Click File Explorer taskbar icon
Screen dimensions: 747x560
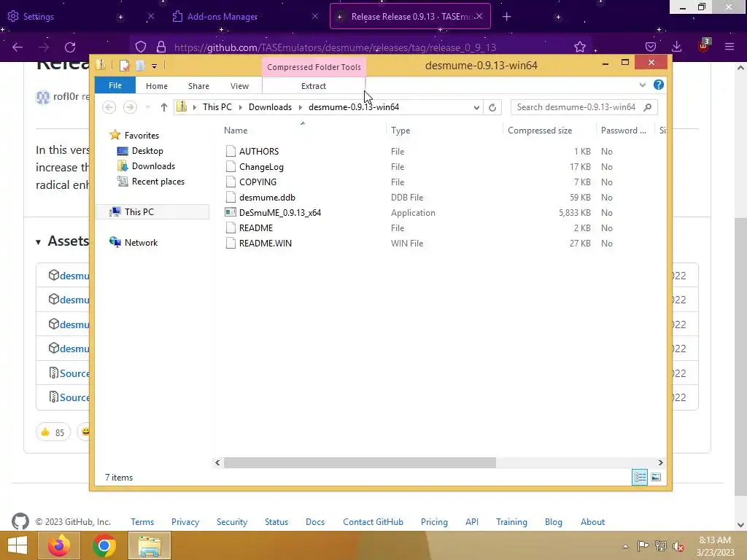click(150, 545)
